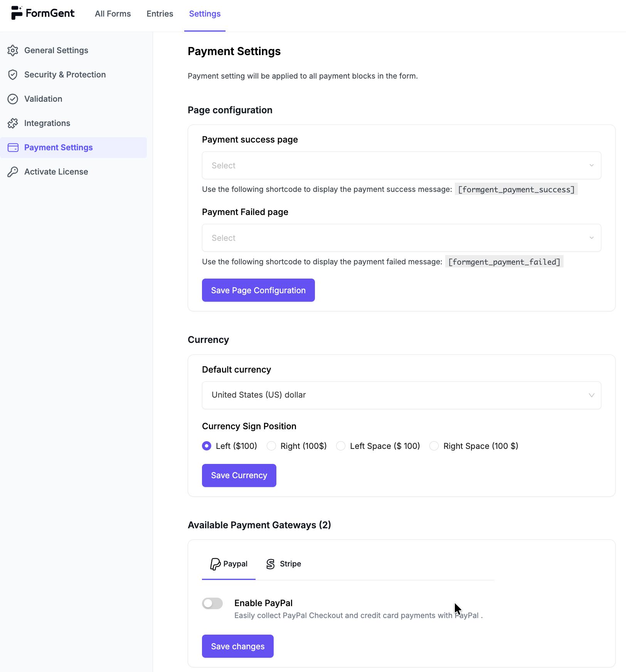Click Save Page Configuration button

[258, 290]
